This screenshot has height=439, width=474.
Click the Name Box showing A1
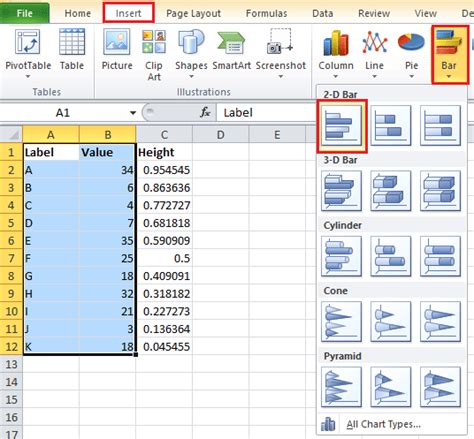63,113
